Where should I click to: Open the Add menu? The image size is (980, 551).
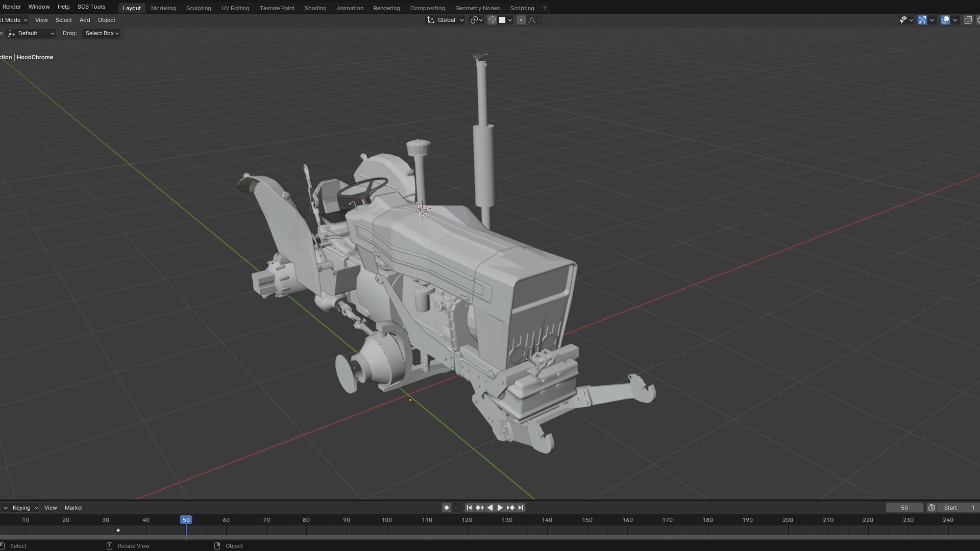click(x=85, y=20)
